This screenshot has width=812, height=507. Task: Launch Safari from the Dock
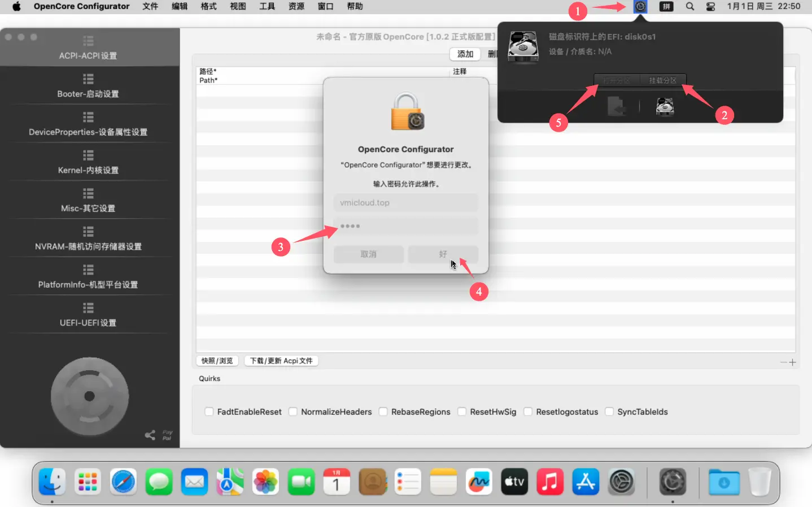[x=123, y=482]
